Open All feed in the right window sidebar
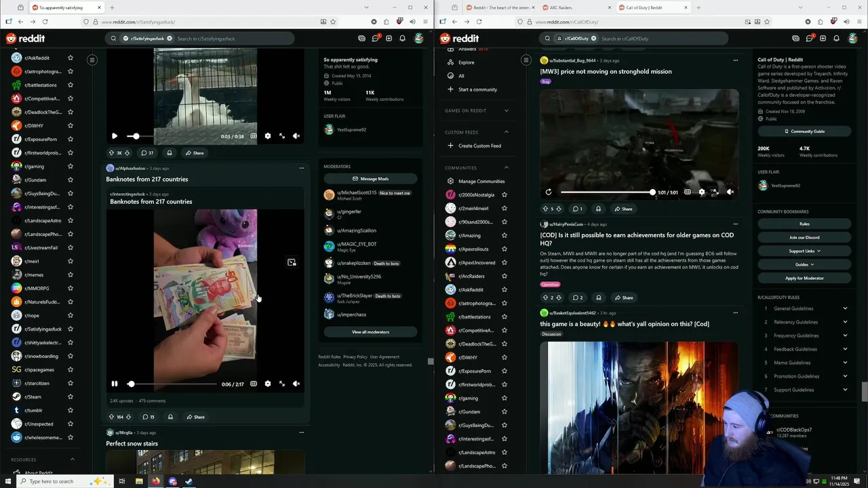868x488 pixels. point(461,76)
